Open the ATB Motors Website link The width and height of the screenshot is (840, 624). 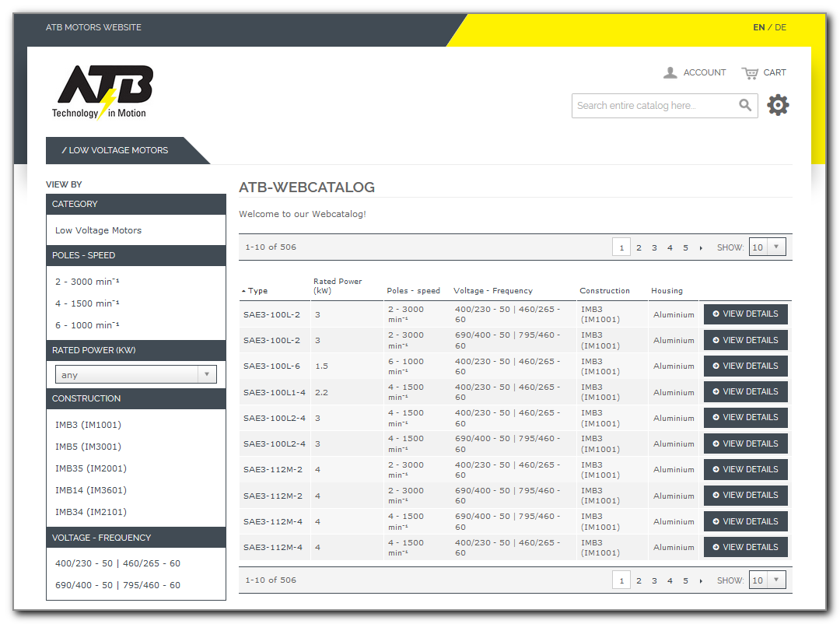tap(94, 27)
